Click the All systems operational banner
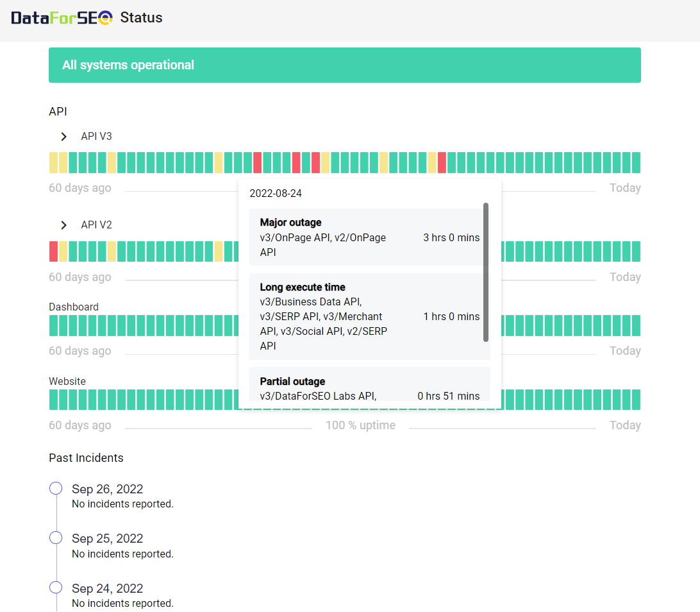This screenshot has width=700, height=612. tap(345, 65)
